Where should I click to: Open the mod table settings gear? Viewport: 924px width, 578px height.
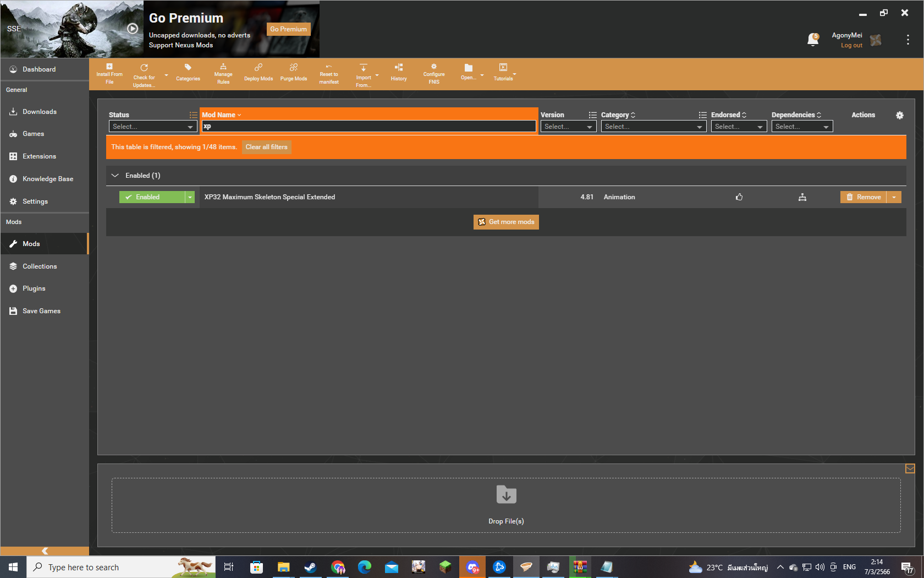pos(900,115)
